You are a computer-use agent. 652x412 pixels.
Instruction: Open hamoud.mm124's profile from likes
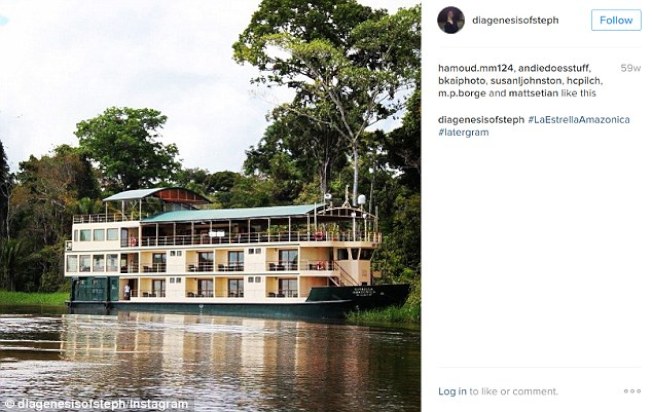(475, 68)
